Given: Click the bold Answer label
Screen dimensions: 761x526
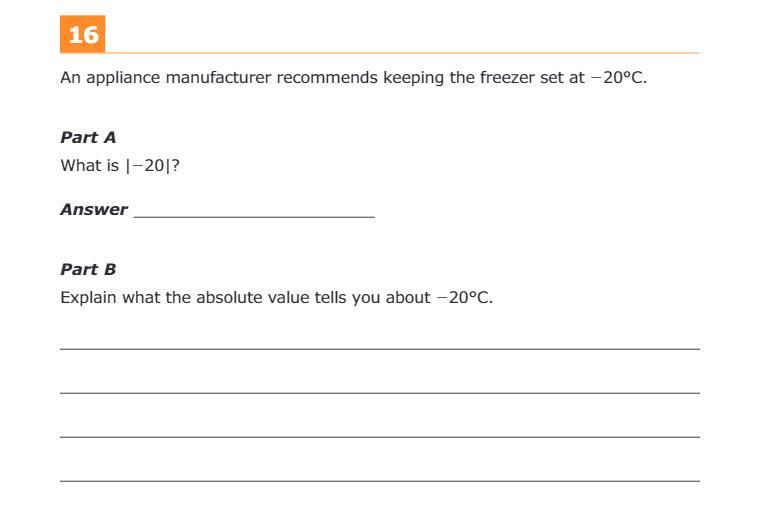Looking at the screenshot, I should 94,210.
